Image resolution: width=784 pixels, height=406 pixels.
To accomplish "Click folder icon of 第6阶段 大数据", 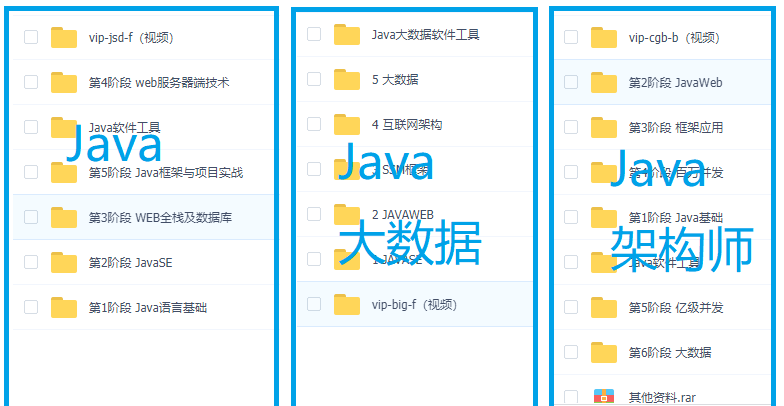I will [604, 352].
